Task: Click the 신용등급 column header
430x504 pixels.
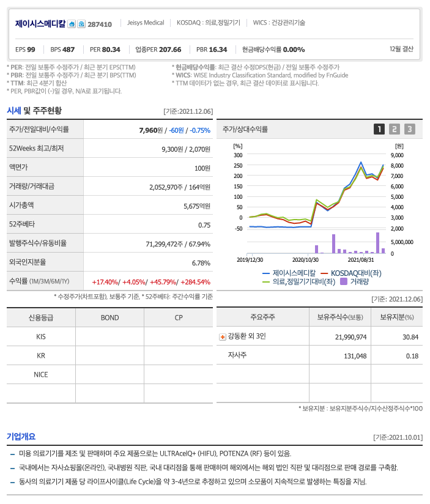Action: pos(41,317)
